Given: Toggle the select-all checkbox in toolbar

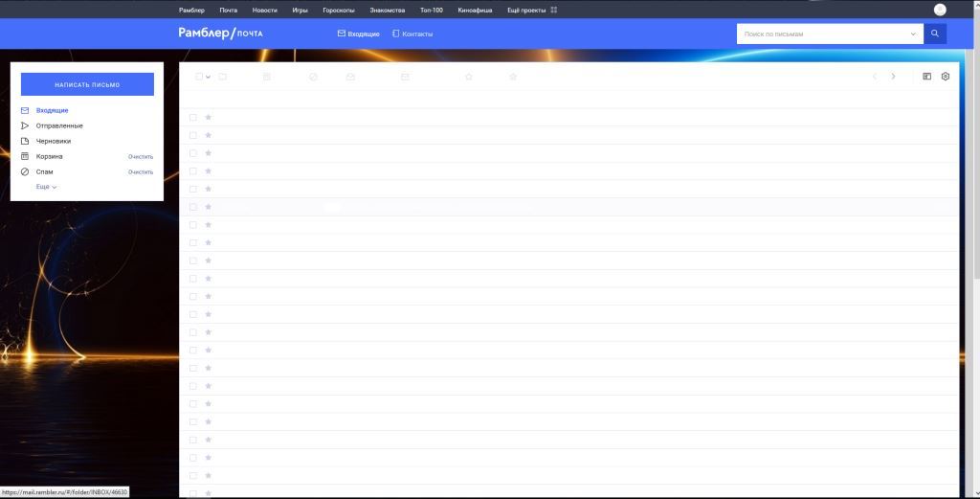Looking at the screenshot, I should 199,77.
